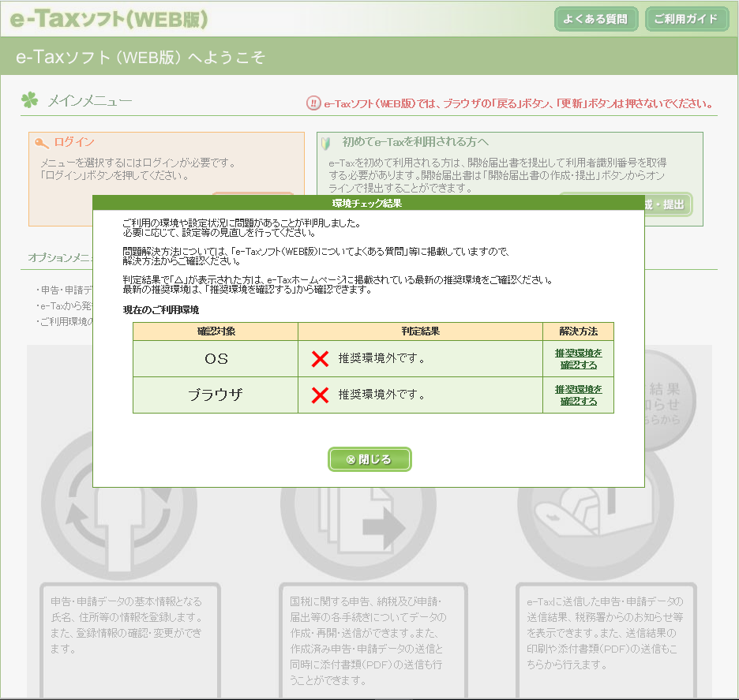Click the beginner leaf icon beside 初めてe-Tax
The height and width of the screenshot is (700, 739).
tap(325, 143)
